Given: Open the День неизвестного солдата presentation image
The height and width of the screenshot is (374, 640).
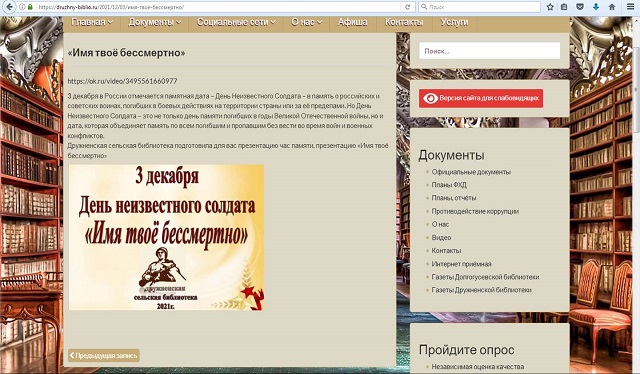Looking at the screenshot, I should pos(166,238).
